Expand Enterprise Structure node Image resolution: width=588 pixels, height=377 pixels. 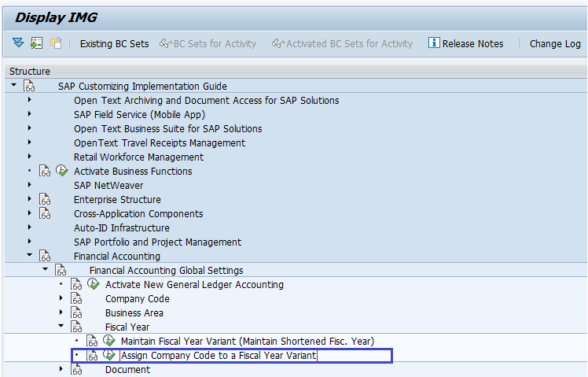point(29,198)
